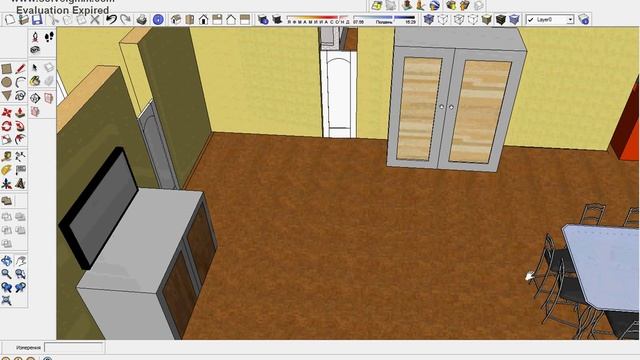The image size is (640, 360).
Task: Activate the Offset tool
Action: pyautogui.click(x=20, y=140)
